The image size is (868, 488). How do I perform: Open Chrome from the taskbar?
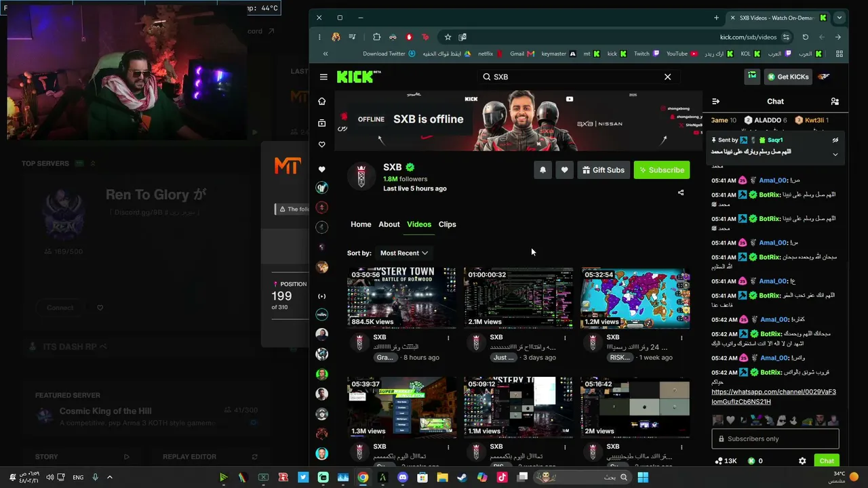(363, 477)
